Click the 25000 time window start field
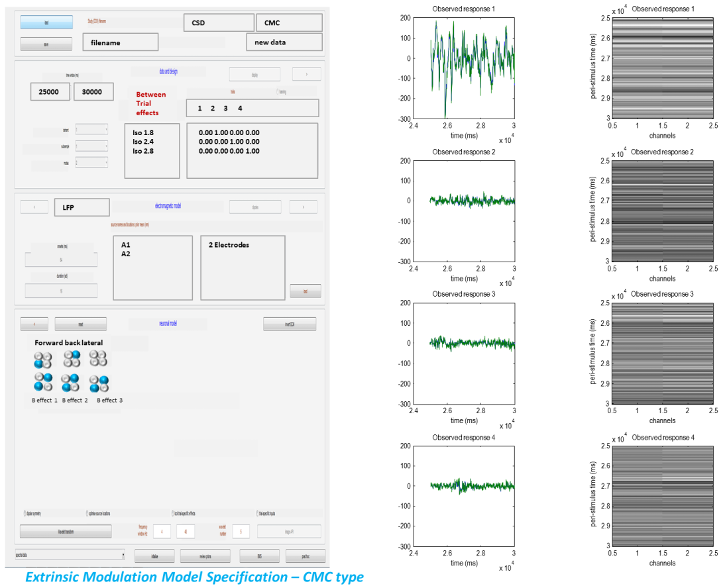Viewport: 727px width, 588px height. [x=50, y=92]
